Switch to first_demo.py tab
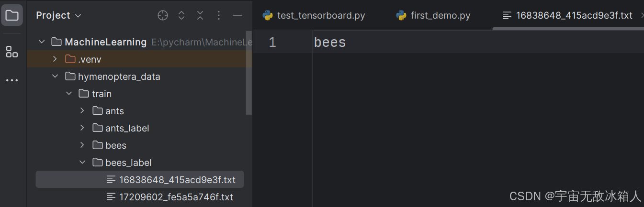The image size is (644, 207). coord(434,15)
